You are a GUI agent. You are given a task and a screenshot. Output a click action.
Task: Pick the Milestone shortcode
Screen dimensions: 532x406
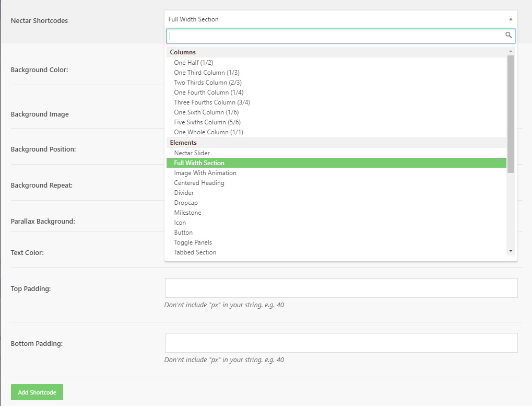point(187,213)
